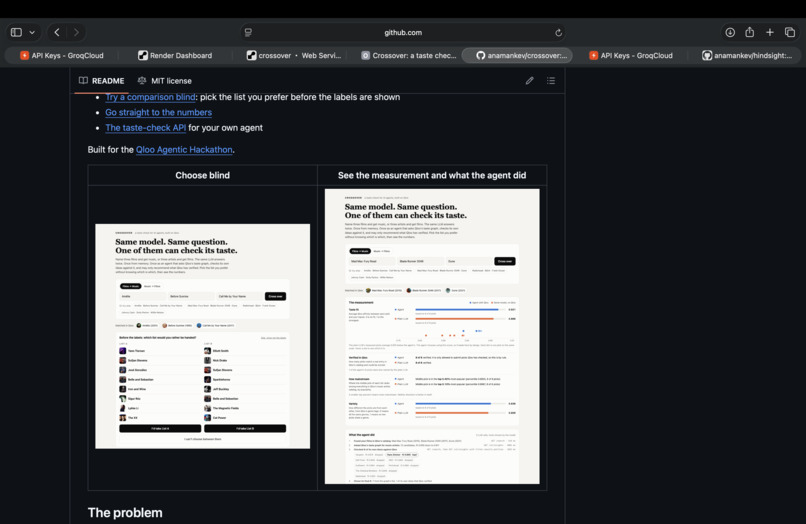Switch to the crossover Web Service tab
Viewport: 806px width, 524px height.
point(294,56)
